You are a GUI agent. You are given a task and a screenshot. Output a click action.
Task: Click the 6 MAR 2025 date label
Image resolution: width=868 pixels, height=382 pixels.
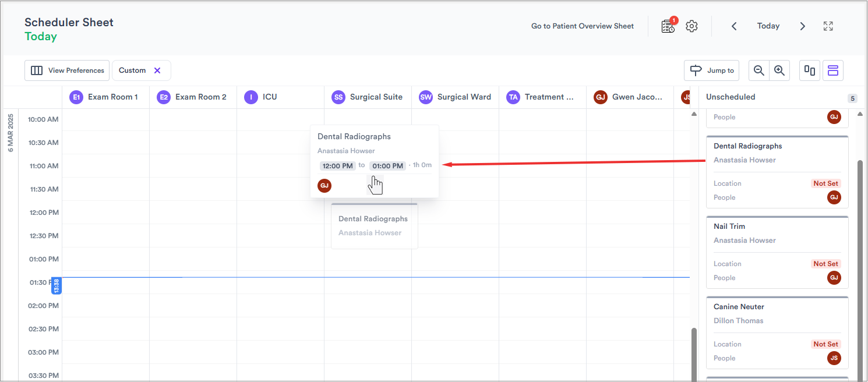coord(10,133)
